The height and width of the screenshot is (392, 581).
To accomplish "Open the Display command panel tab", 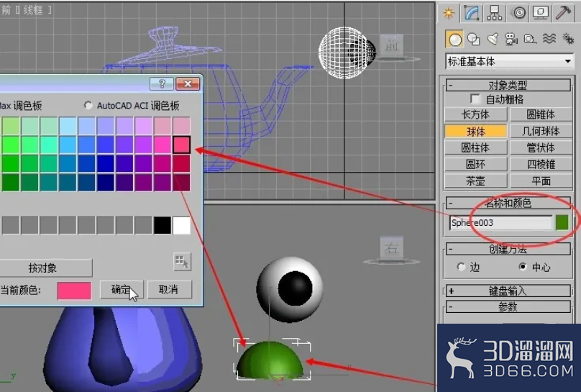I will (x=541, y=13).
